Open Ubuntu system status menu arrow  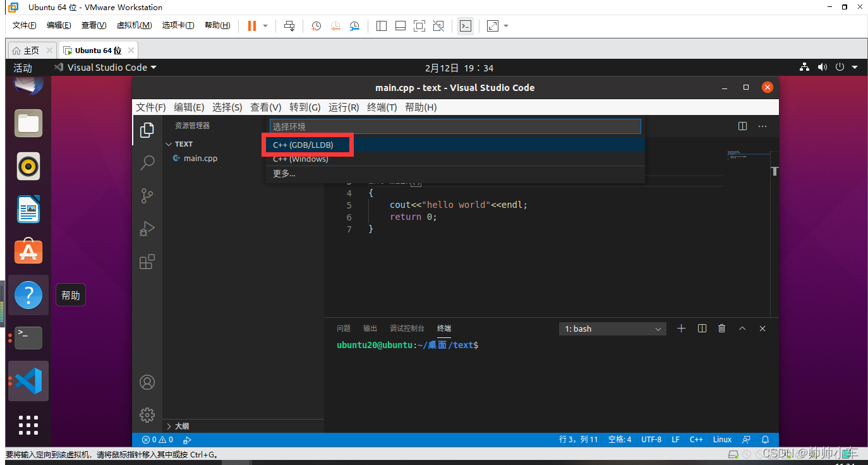coord(855,68)
